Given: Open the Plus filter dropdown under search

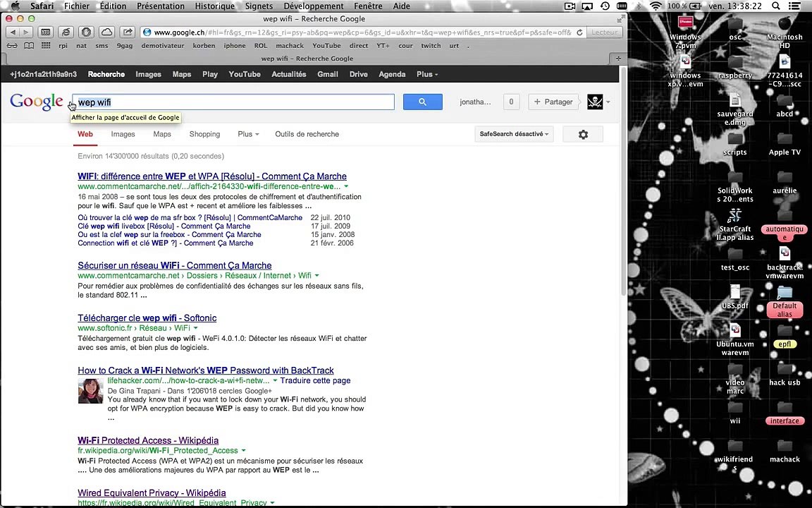Looking at the screenshot, I should [x=248, y=134].
